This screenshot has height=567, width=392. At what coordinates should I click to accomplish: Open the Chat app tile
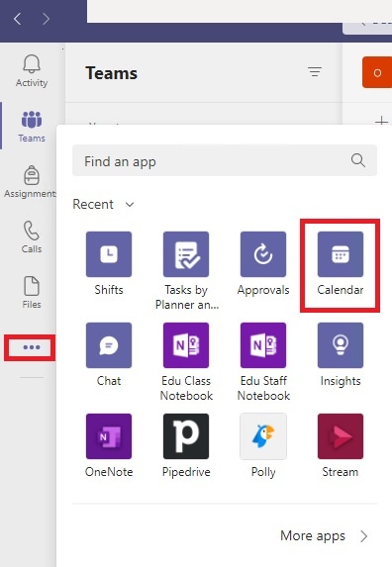pyautogui.click(x=109, y=354)
